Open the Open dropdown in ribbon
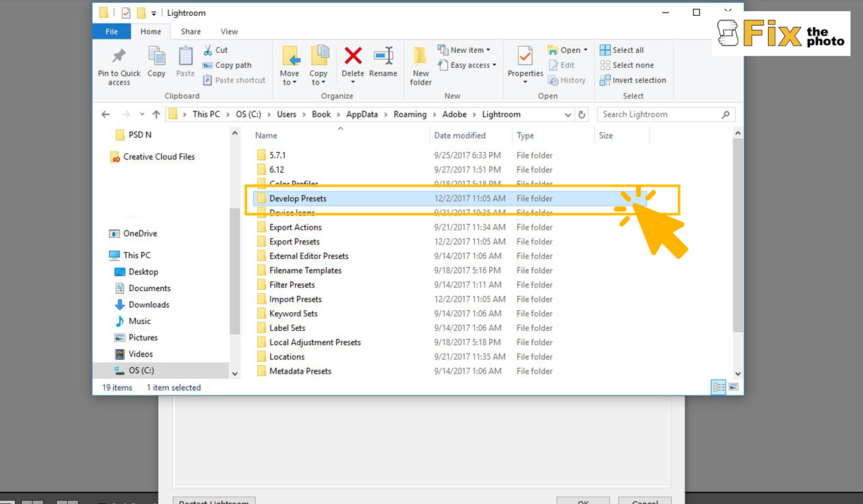 coord(568,50)
